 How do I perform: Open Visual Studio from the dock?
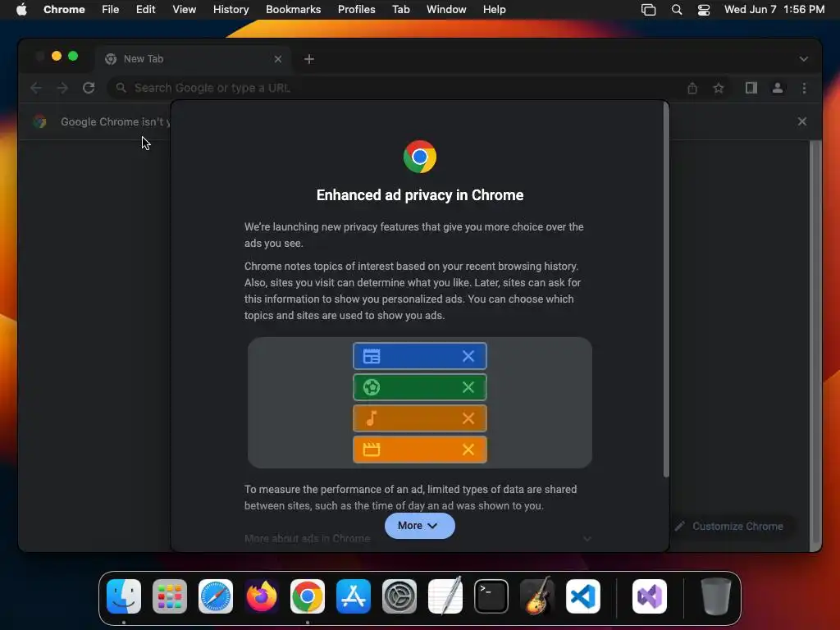coord(650,596)
